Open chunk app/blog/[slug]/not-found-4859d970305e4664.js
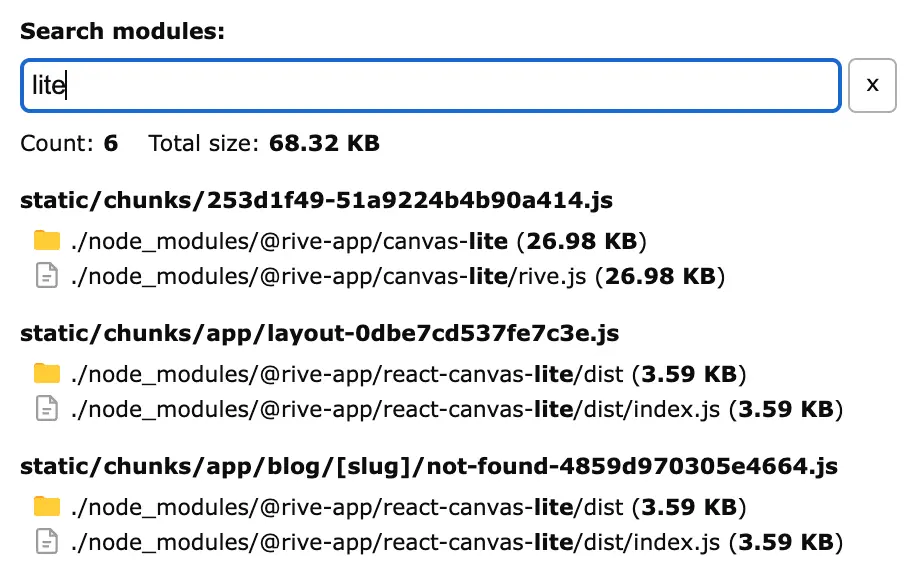This screenshot has height=586, width=922. pos(429,466)
